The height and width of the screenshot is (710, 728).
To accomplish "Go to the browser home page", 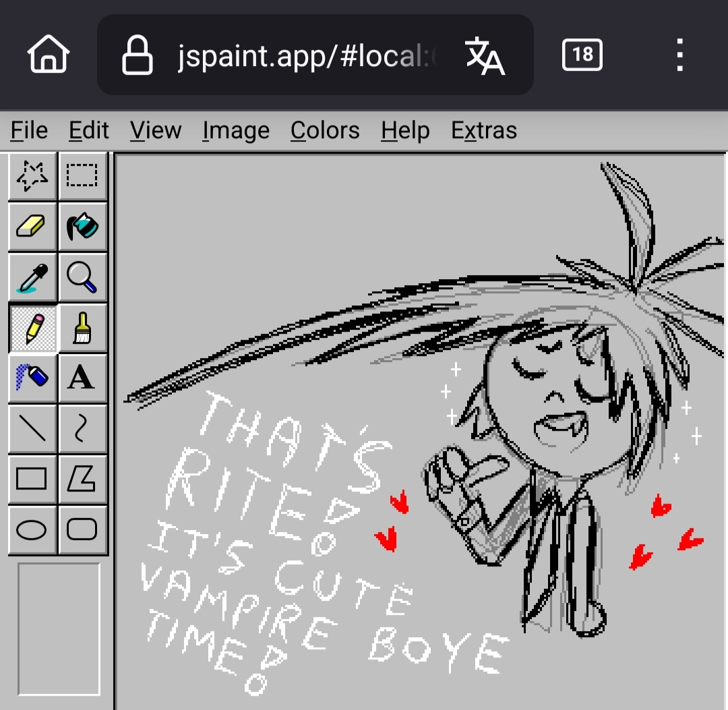I will pyautogui.click(x=49, y=55).
